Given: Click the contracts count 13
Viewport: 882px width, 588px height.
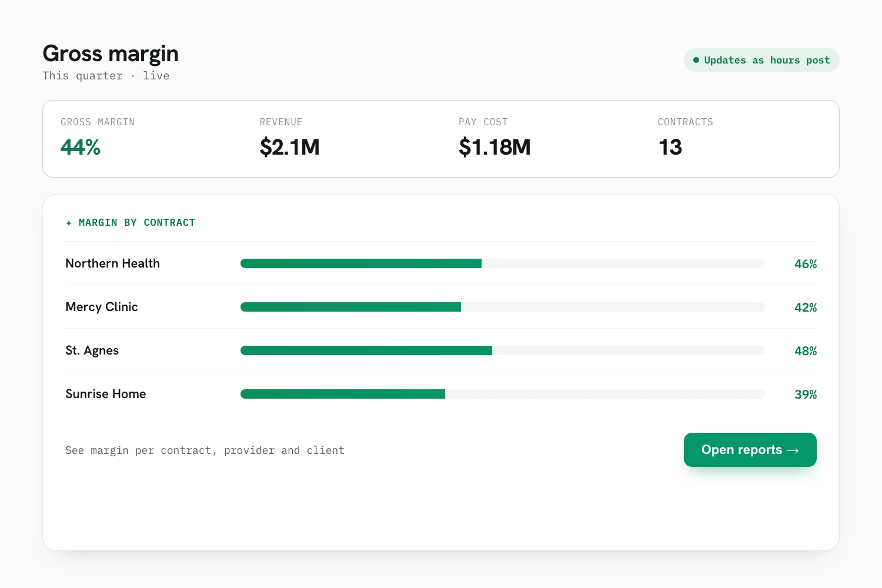Looking at the screenshot, I should [x=670, y=147].
